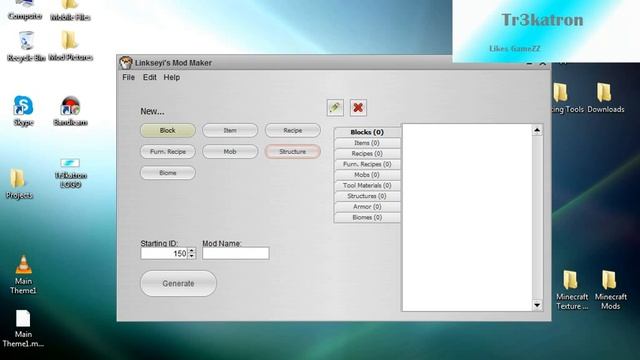Click the Generate button
This screenshot has width=640, height=360.
click(178, 283)
